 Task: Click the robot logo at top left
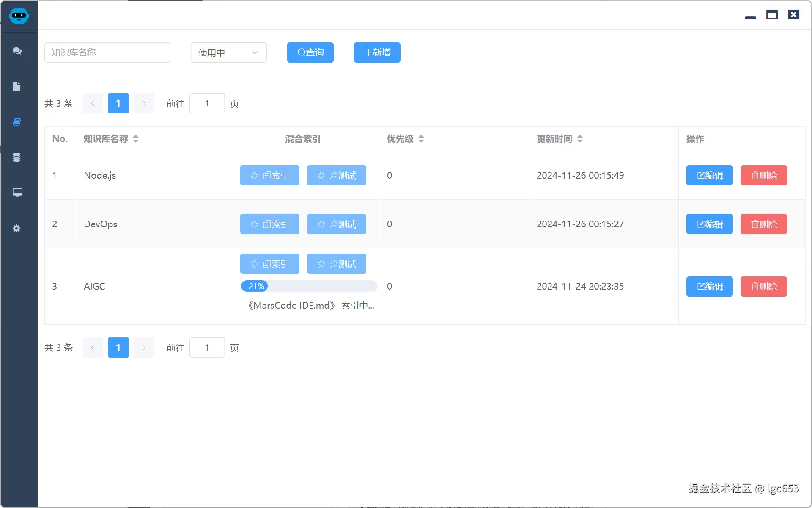coord(19,16)
